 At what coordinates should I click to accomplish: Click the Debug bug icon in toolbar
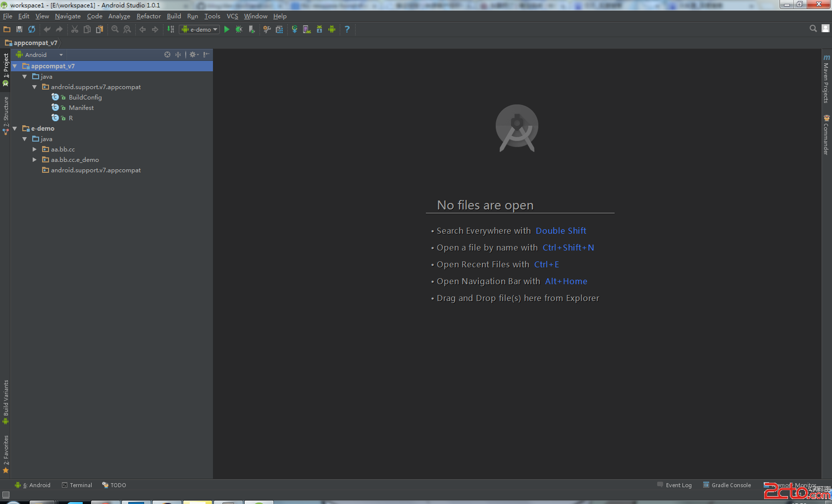point(239,30)
